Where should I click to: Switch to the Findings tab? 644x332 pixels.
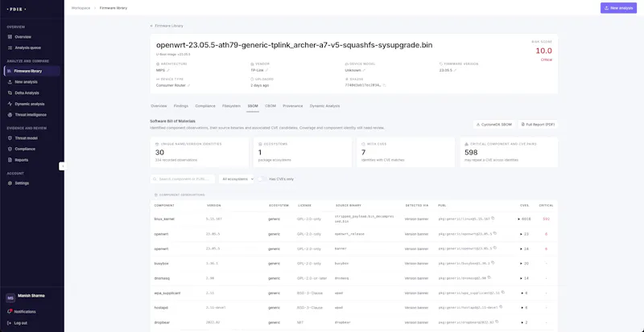[180, 106]
